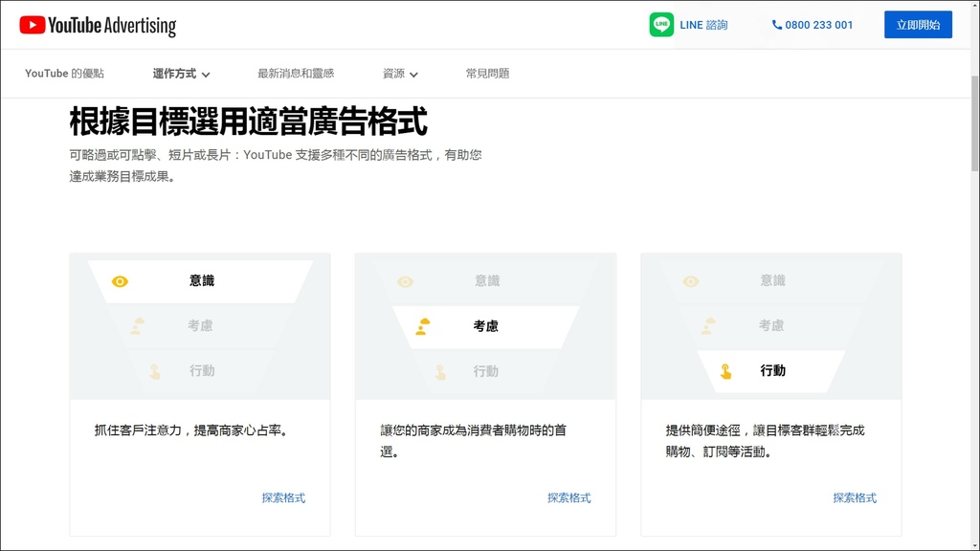
Task: Go to 最新消息和靈感
Action: [296, 74]
